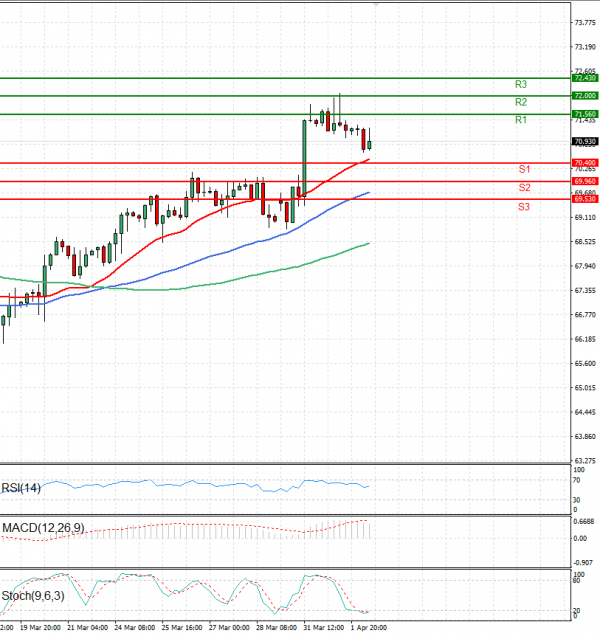Select the S3 support label
600x636 pixels.
524,206
